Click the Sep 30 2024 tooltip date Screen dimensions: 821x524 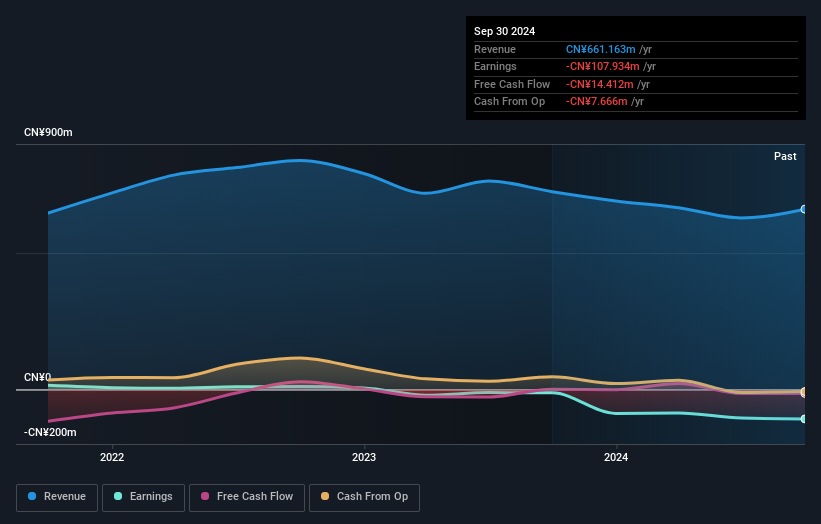(x=504, y=31)
